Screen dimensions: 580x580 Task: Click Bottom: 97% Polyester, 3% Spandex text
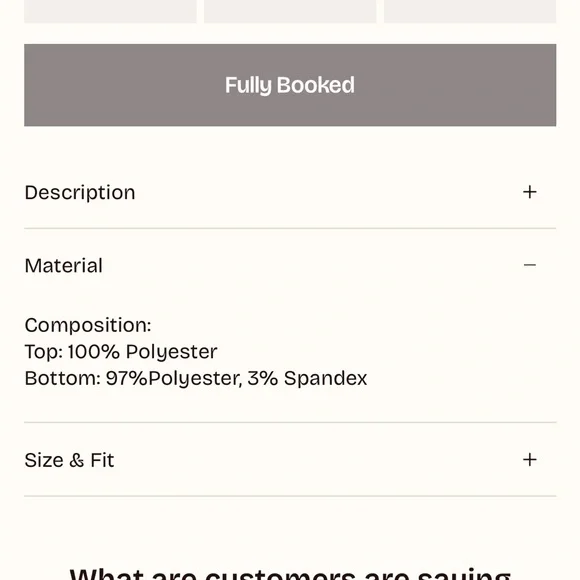pos(196,378)
